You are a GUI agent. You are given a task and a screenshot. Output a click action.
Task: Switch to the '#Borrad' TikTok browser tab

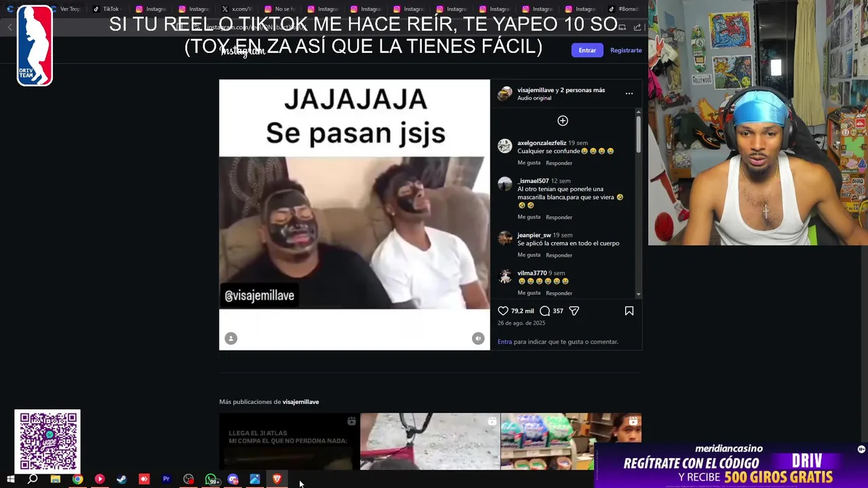coord(623,9)
